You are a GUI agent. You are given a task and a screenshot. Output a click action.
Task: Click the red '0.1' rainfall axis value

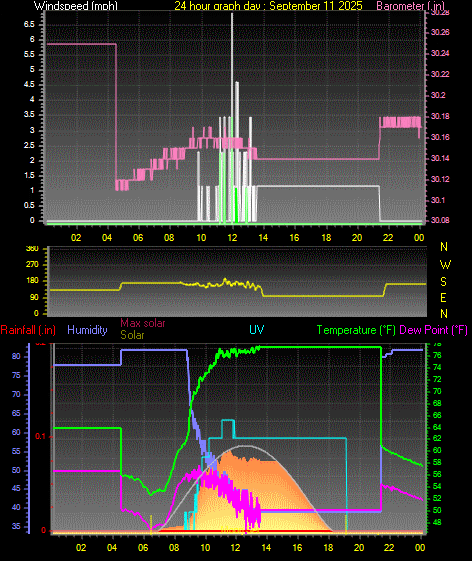(40, 436)
